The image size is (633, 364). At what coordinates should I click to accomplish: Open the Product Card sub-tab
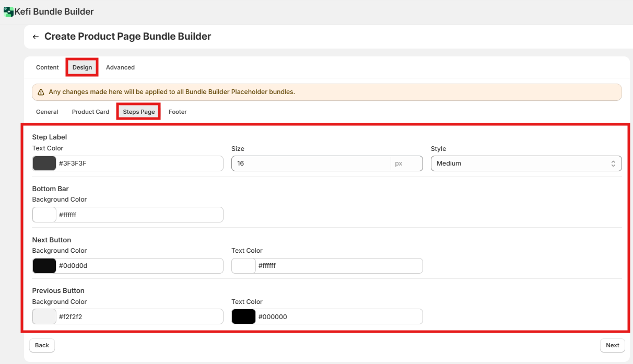pyautogui.click(x=90, y=112)
